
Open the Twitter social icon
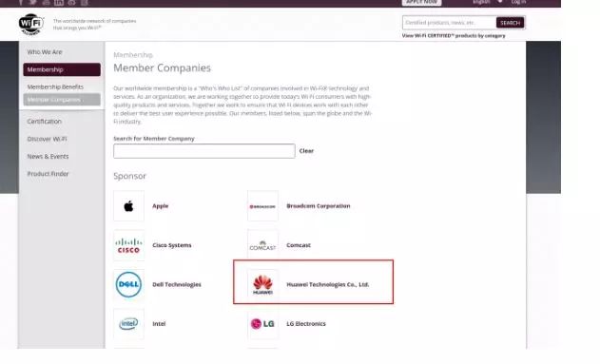pyautogui.click(x=33, y=2)
